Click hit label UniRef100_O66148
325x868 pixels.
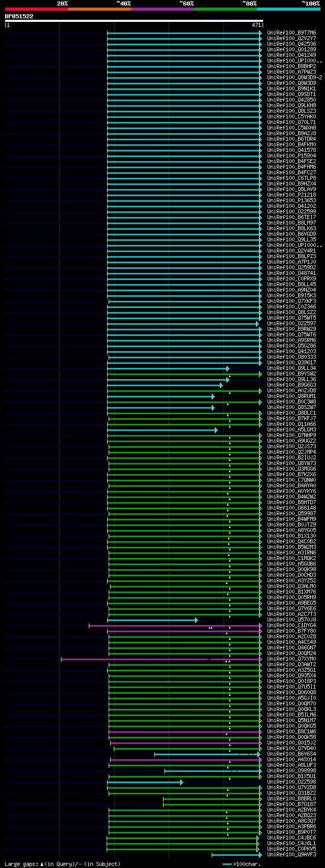291,508
